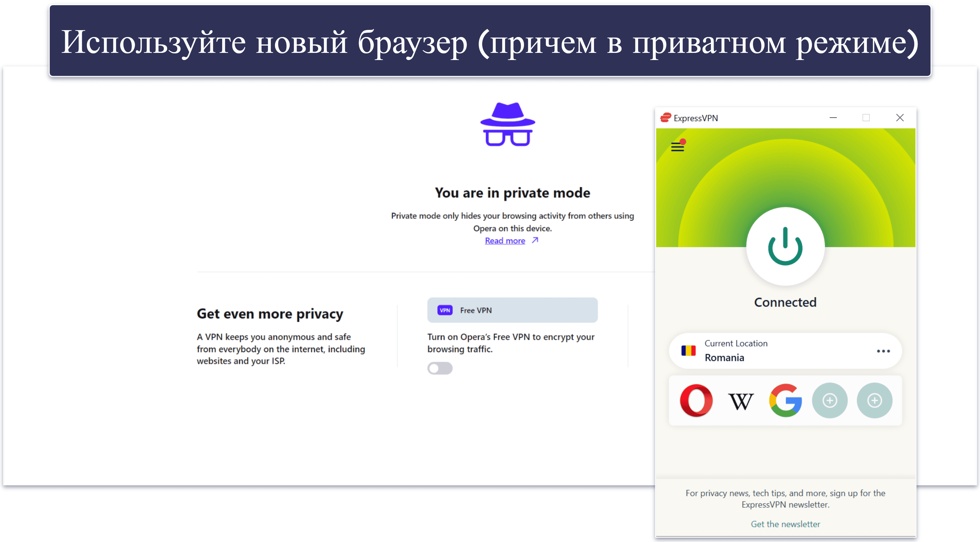Screen dimensions: 980x542
Task: Click the Get the newsletter link
Action: 785,524
